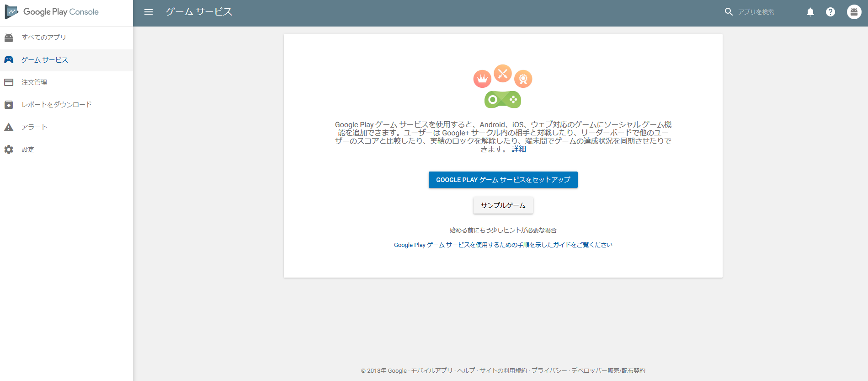Image resolution: width=868 pixels, height=381 pixels.
Task: Click the hamburger menu icon
Action: click(x=149, y=12)
